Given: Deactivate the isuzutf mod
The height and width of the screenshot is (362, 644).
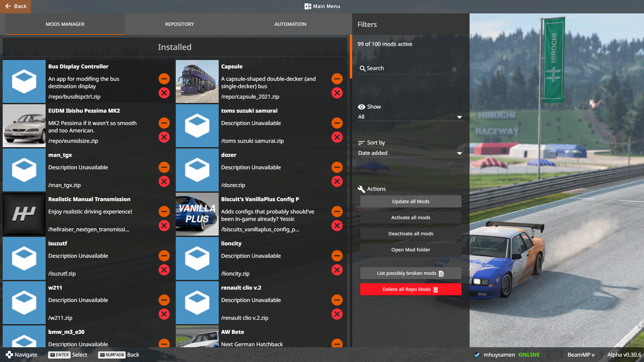Looking at the screenshot, I should point(164,256).
